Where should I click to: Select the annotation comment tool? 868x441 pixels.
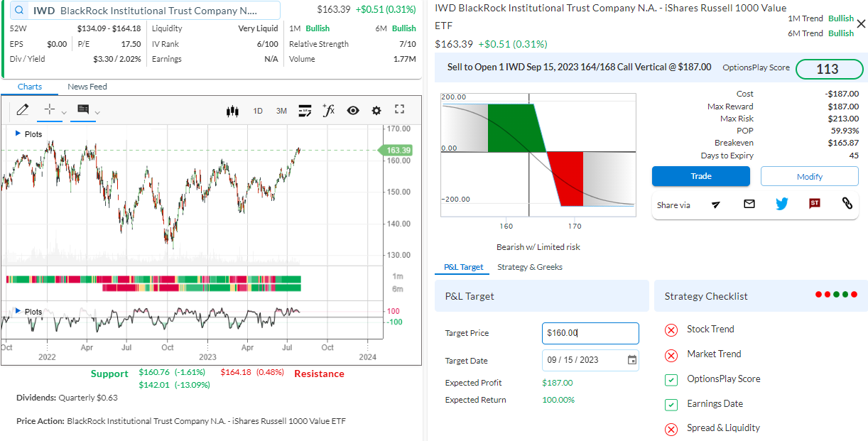[x=83, y=109]
